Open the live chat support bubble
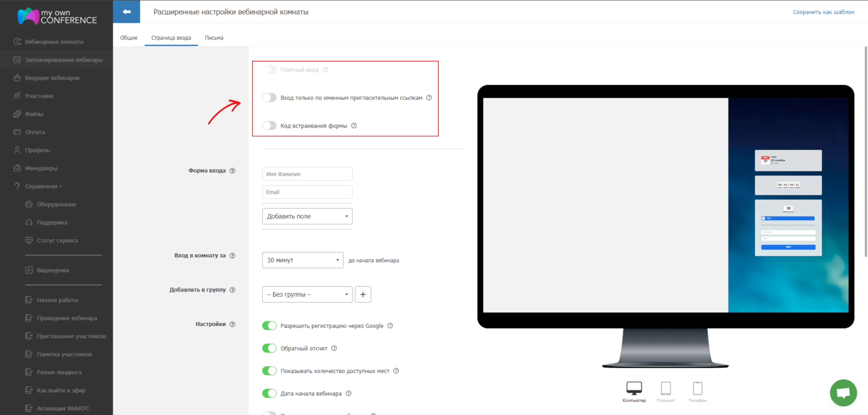 click(843, 393)
